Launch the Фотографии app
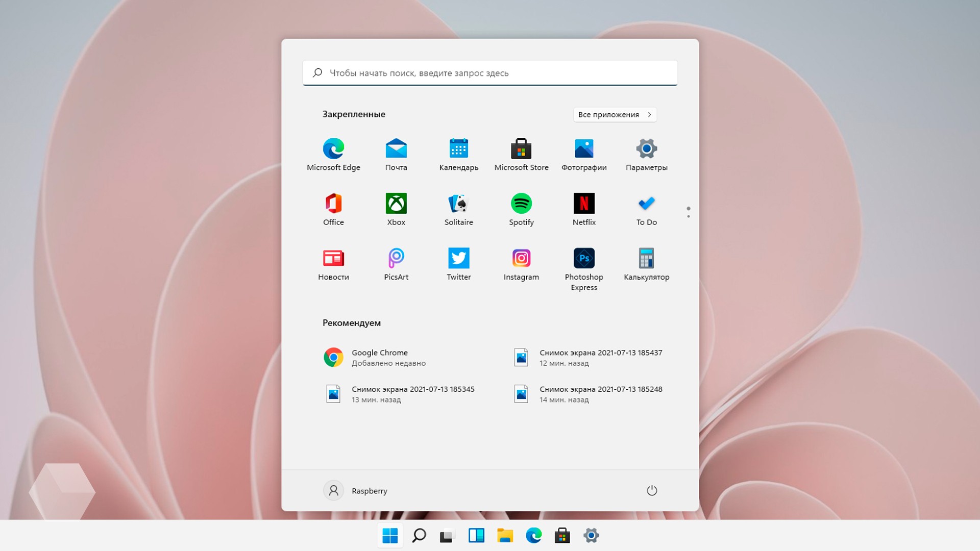 point(584,155)
